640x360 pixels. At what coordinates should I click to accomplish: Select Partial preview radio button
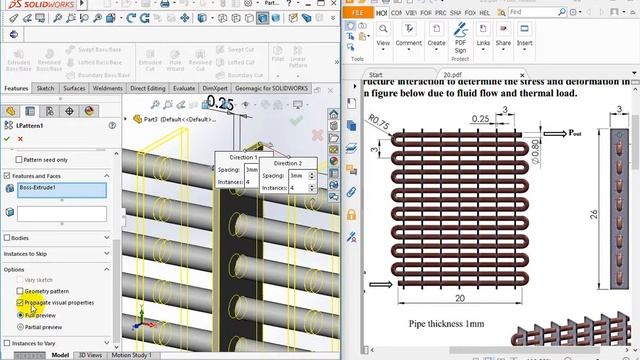click(20, 327)
